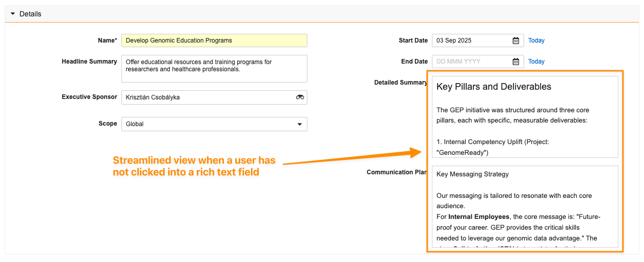
Task: Collapse the Details section triangle
Action: [x=13, y=14]
